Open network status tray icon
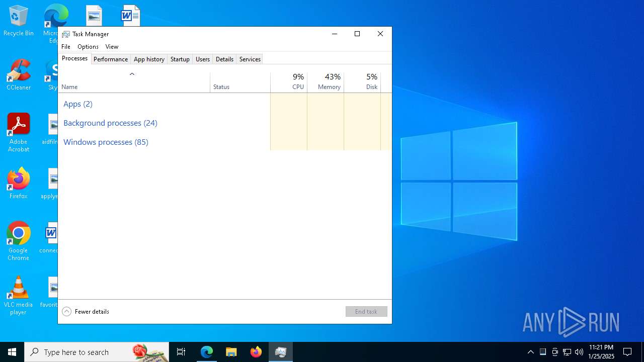Viewport: 644px width, 362px height. click(567, 352)
